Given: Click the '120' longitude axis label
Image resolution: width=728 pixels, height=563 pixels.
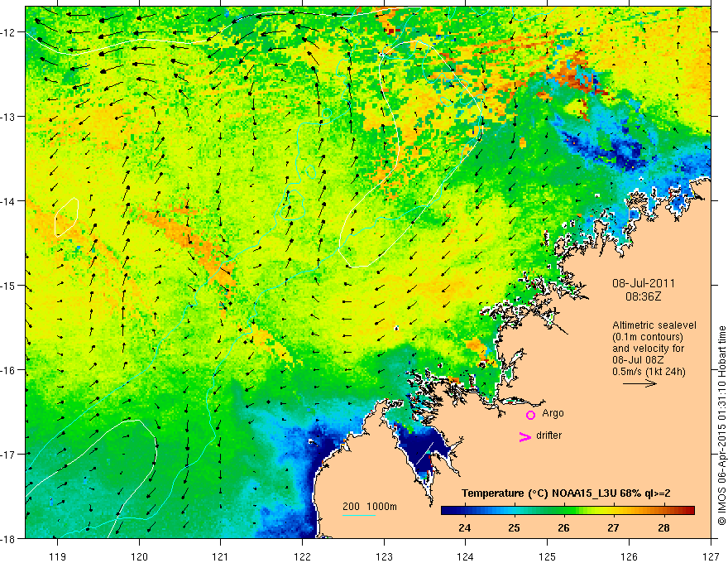Looking at the screenshot, I should (139, 556).
